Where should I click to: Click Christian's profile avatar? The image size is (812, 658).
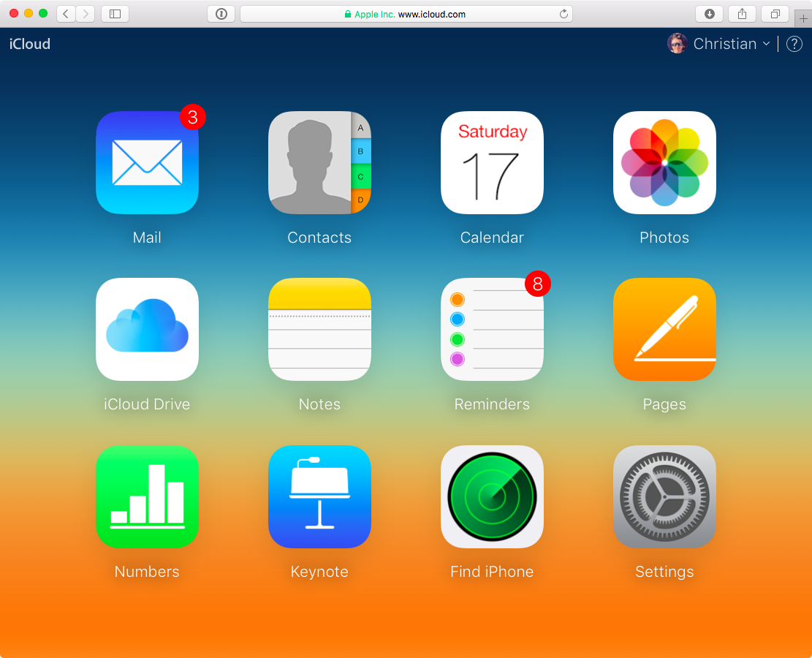coord(678,44)
